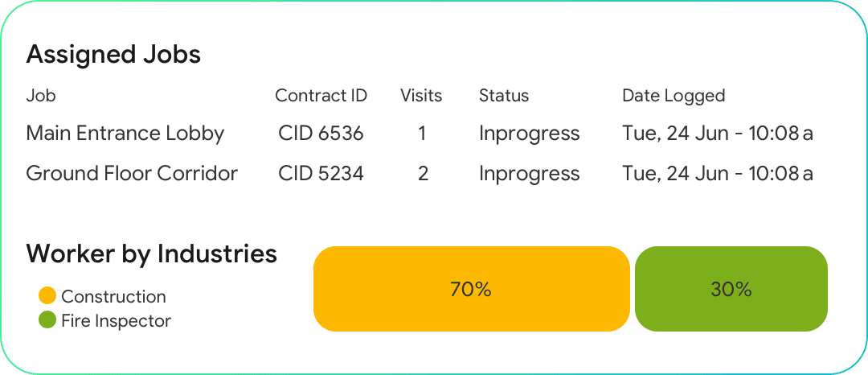Click the logged date for Ground Floor Corridor

point(717,174)
